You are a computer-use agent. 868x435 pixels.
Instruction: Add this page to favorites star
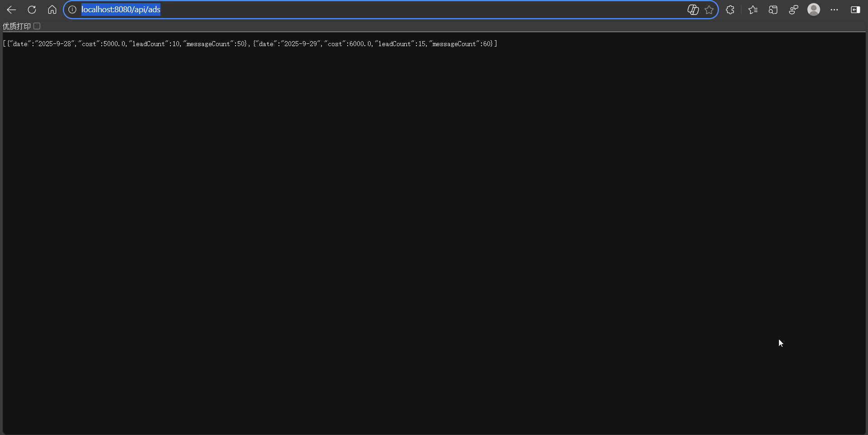[x=709, y=9]
